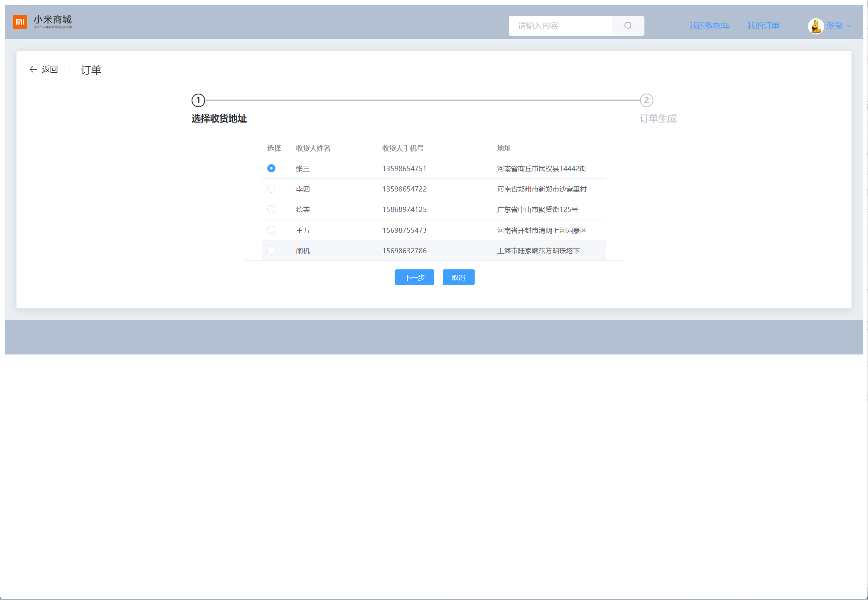Viewport: 868px width, 600px height.
Task: Select the radio button for 王五
Action: point(271,230)
